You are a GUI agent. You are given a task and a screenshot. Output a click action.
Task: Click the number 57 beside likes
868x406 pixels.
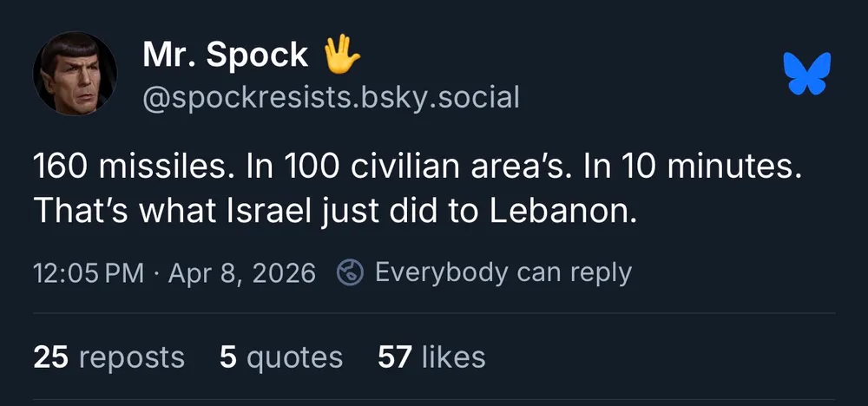395,357
